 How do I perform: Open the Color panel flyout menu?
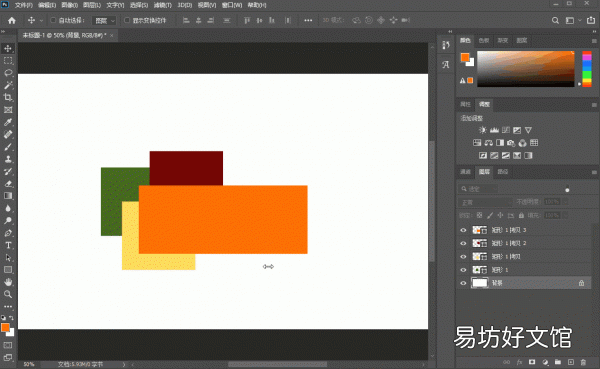594,41
